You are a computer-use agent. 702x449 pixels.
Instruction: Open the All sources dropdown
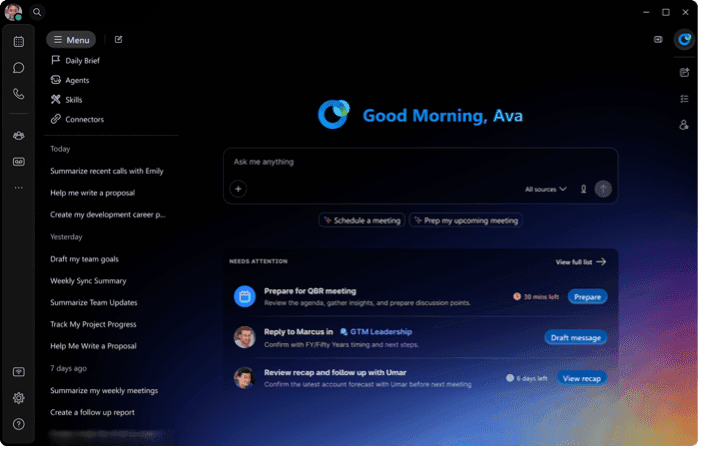pos(546,189)
